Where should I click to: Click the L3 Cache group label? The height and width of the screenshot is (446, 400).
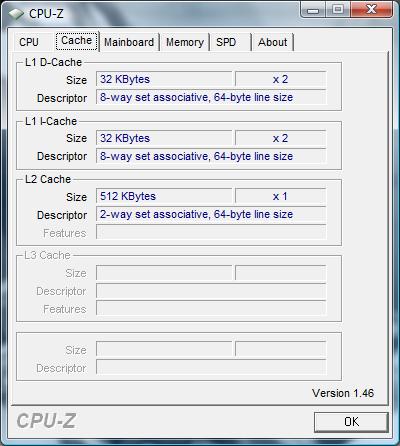coord(47,255)
